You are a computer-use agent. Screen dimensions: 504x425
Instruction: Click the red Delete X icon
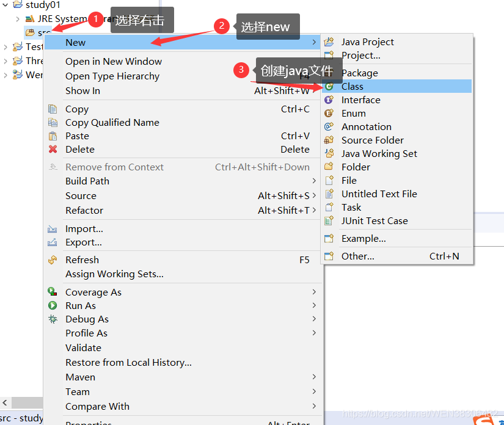[53, 149]
